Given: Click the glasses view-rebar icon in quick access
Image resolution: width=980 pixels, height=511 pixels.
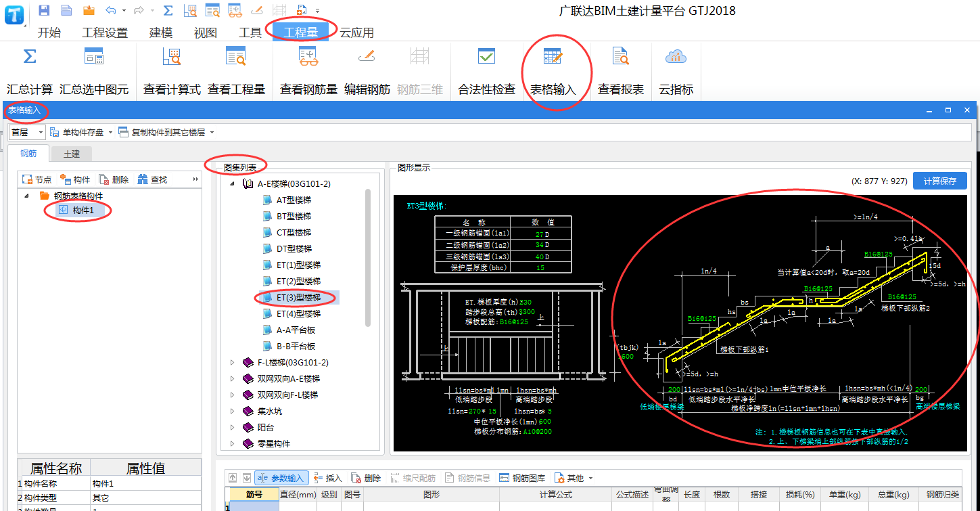Looking at the screenshot, I should point(235,10).
